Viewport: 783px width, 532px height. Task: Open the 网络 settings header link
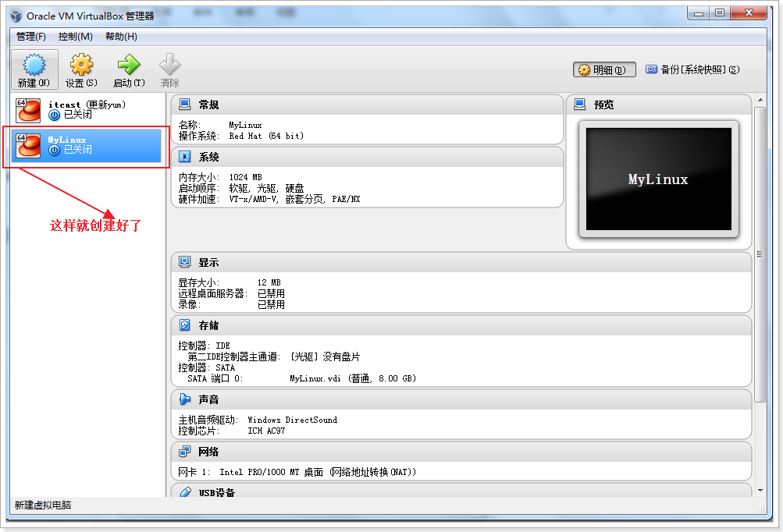tap(208, 452)
